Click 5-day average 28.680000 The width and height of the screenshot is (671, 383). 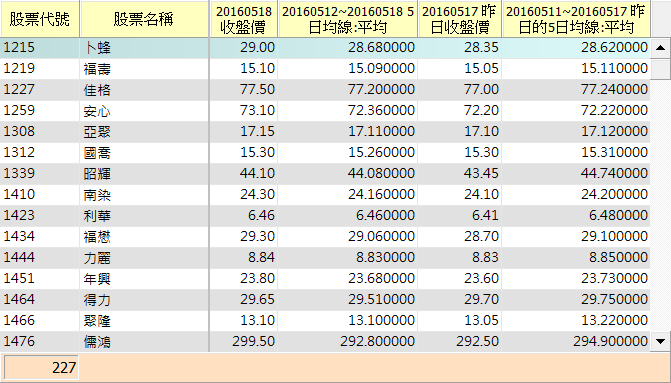(x=381, y=47)
